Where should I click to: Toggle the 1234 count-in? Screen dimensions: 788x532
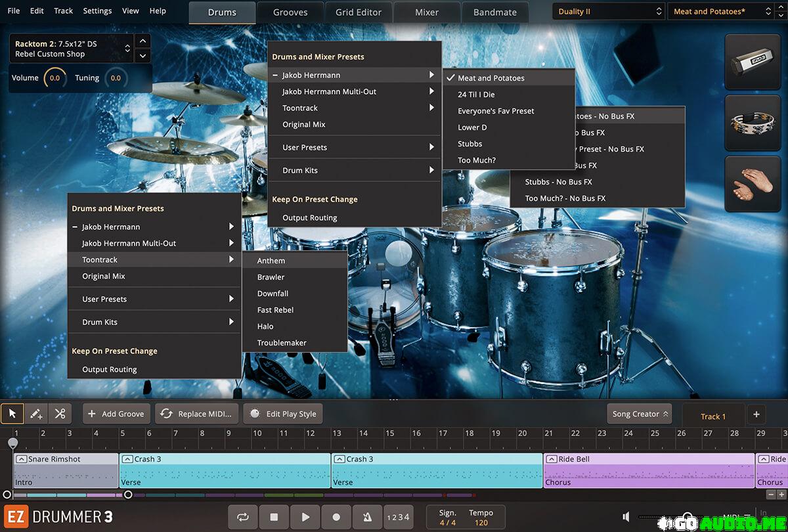(399, 517)
